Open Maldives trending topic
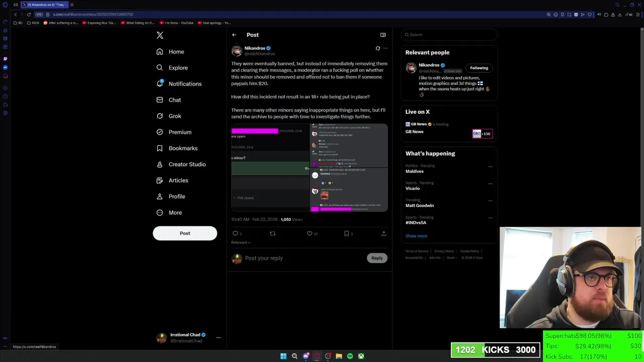Image resolution: width=644 pixels, height=362 pixels. pyautogui.click(x=415, y=171)
